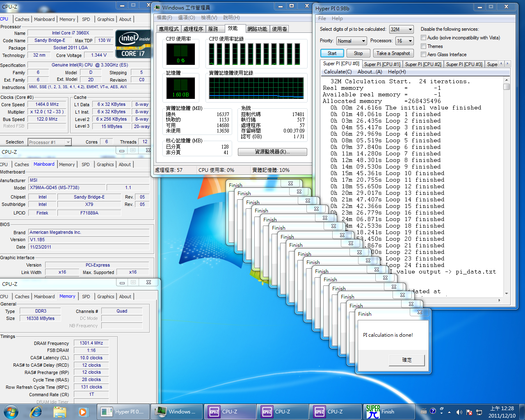Click the blue question mark tray icon

[x=433, y=411]
